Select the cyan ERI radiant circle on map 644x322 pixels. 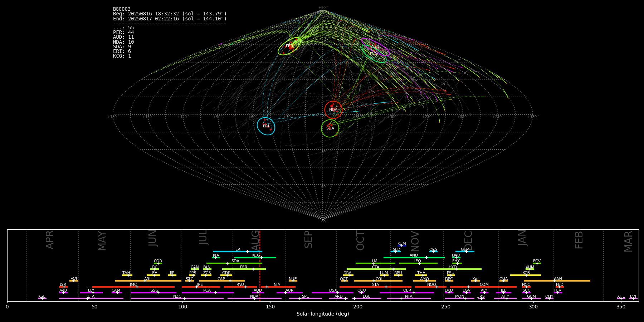(266, 126)
